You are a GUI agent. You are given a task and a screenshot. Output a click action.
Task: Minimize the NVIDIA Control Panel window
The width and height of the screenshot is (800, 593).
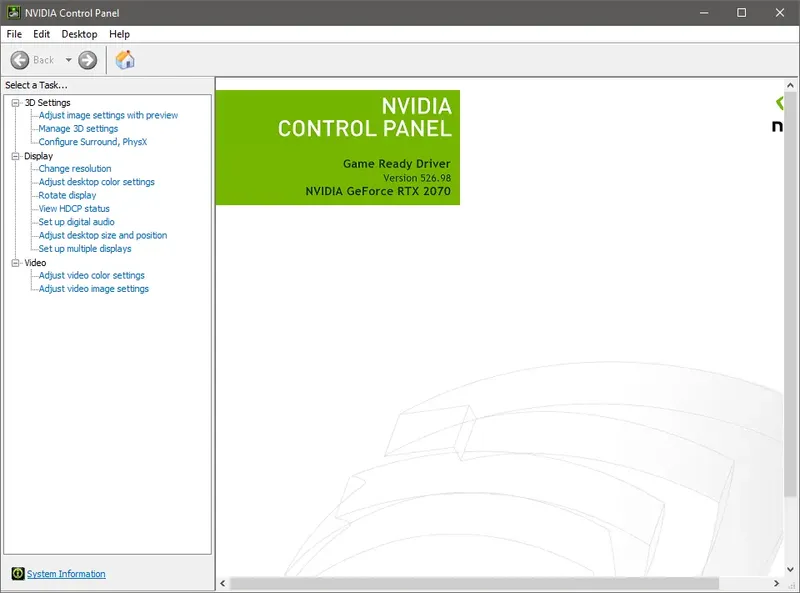(704, 13)
